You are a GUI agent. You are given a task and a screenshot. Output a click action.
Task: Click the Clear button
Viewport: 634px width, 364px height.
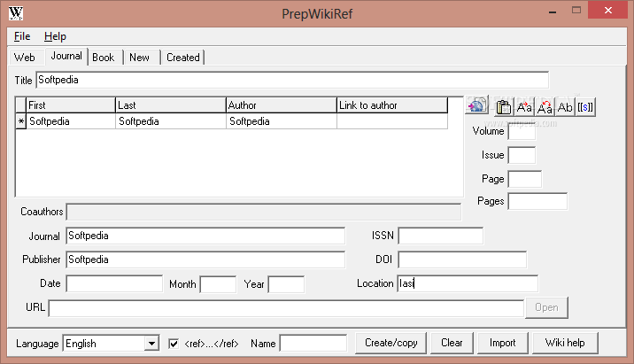(x=452, y=343)
